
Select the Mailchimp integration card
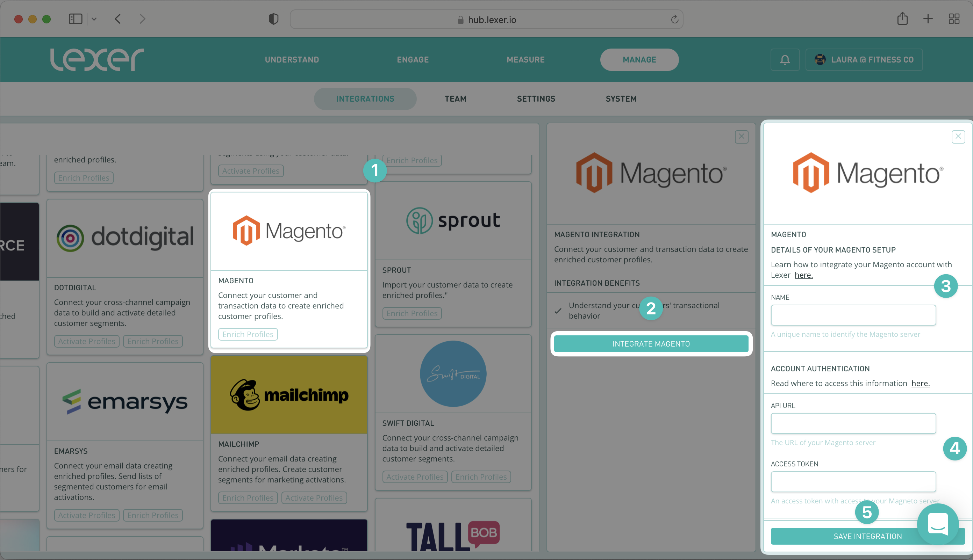click(289, 395)
